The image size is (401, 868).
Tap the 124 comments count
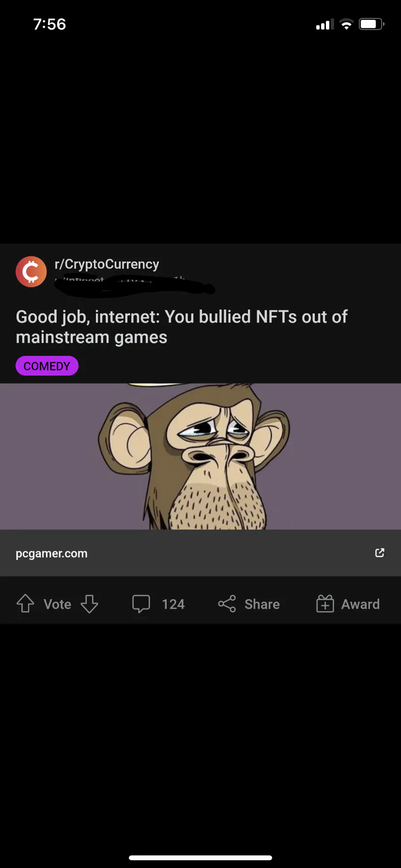[173, 604]
